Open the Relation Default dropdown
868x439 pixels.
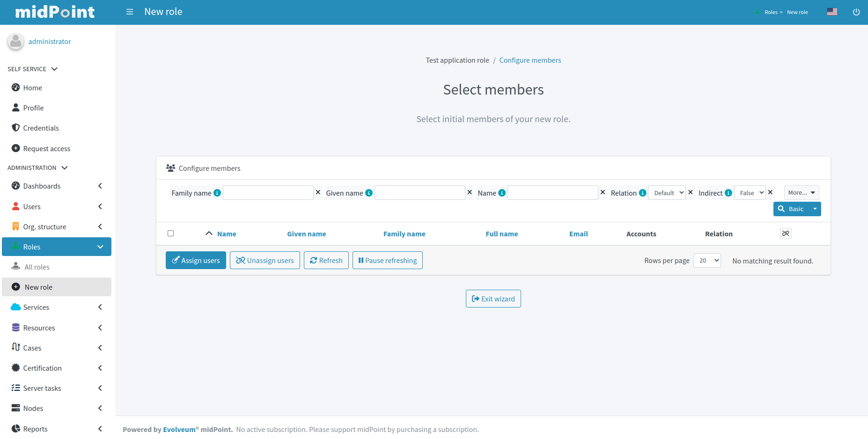click(667, 193)
